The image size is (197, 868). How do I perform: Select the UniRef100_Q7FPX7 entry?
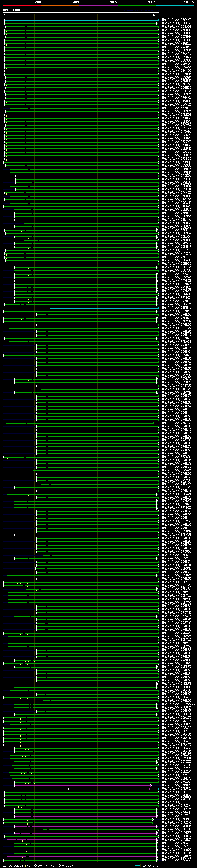pyautogui.click(x=177, y=819)
